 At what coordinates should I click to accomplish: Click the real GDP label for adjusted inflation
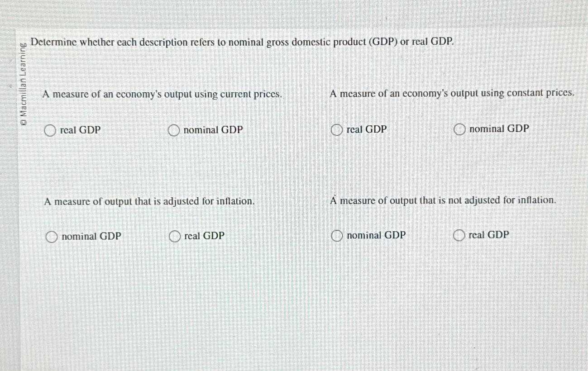pyautogui.click(x=204, y=236)
